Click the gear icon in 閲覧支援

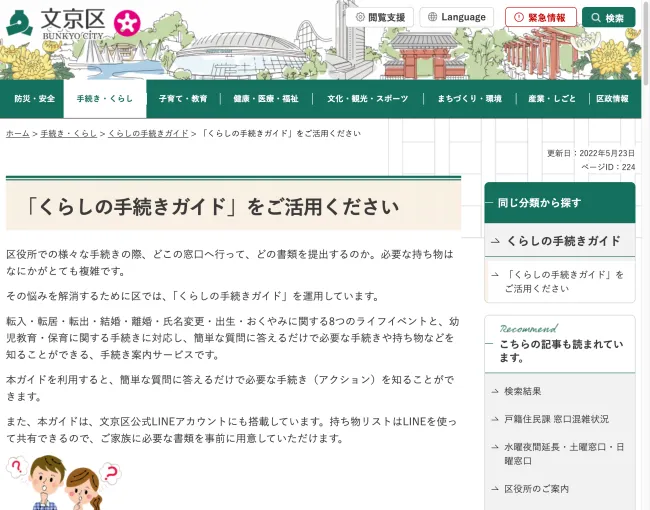pos(360,17)
